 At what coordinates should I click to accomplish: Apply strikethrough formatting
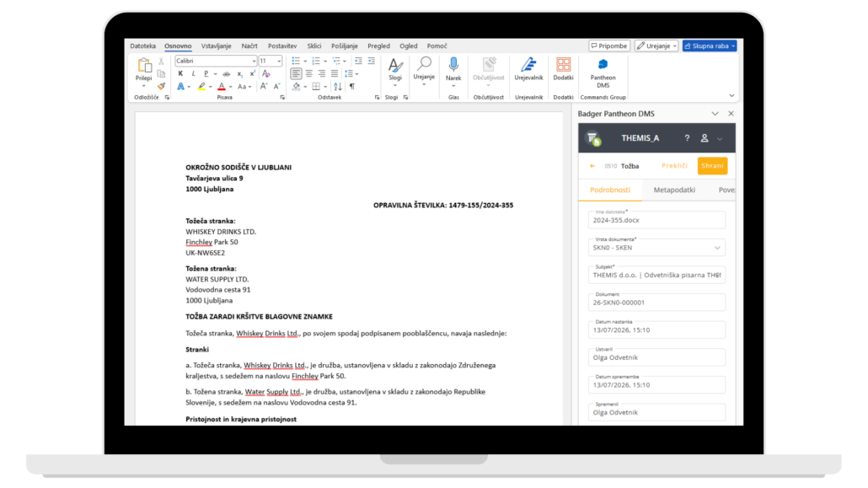click(227, 73)
